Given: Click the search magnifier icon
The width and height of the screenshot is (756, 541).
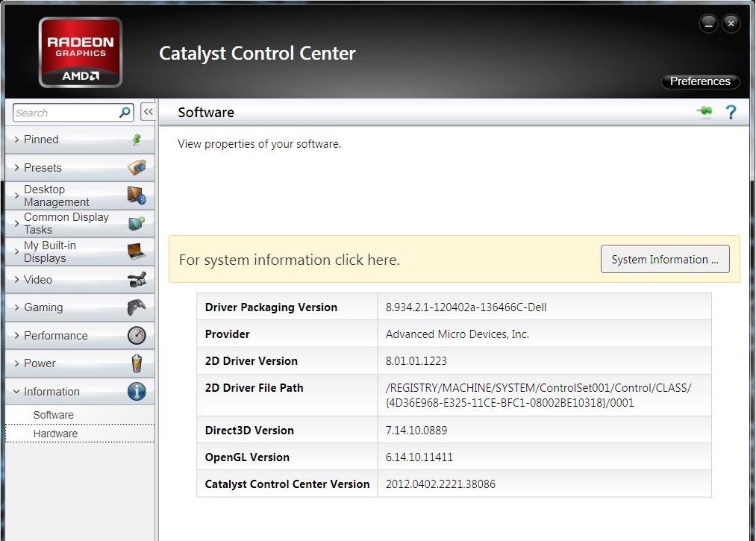Looking at the screenshot, I should pos(125,113).
